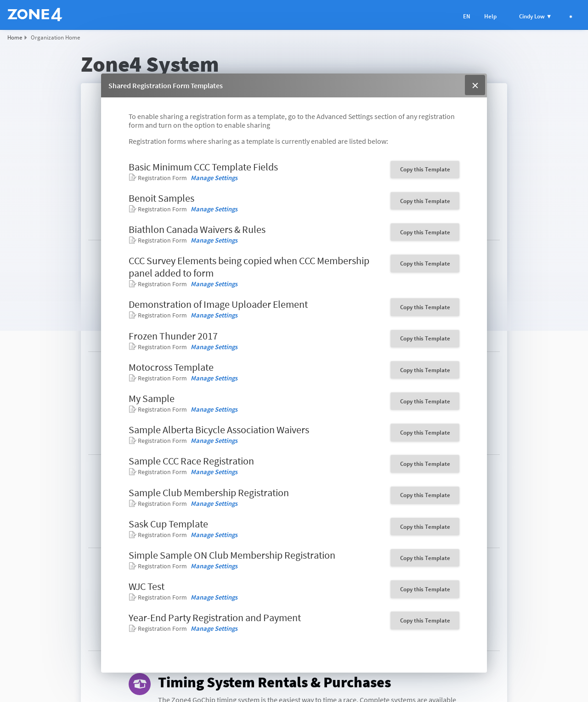Copy the Demonstration of Image Uploader Element template
The width and height of the screenshot is (588, 702).
pyautogui.click(x=425, y=307)
